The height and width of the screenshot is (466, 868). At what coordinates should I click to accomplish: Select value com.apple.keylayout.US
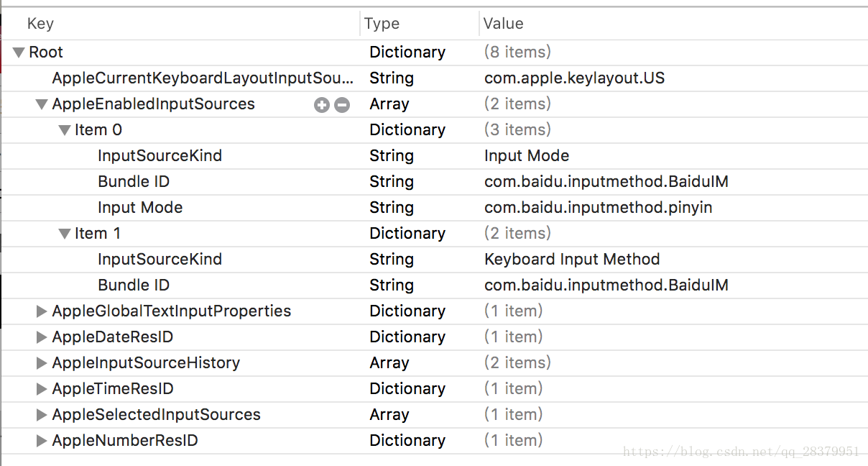coord(574,78)
